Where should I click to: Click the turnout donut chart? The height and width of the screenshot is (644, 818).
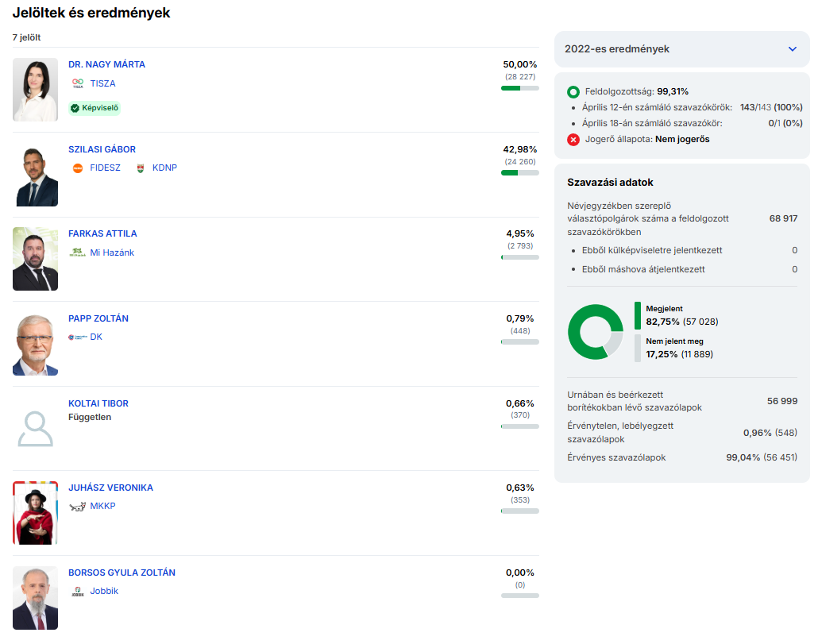point(595,332)
